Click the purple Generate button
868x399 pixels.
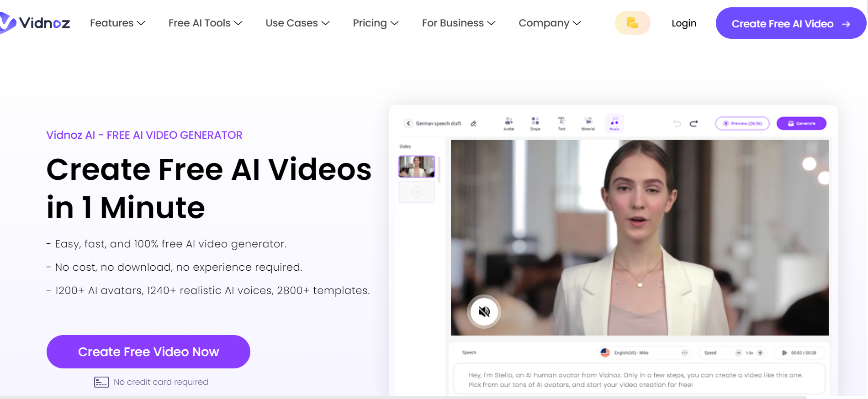point(801,123)
